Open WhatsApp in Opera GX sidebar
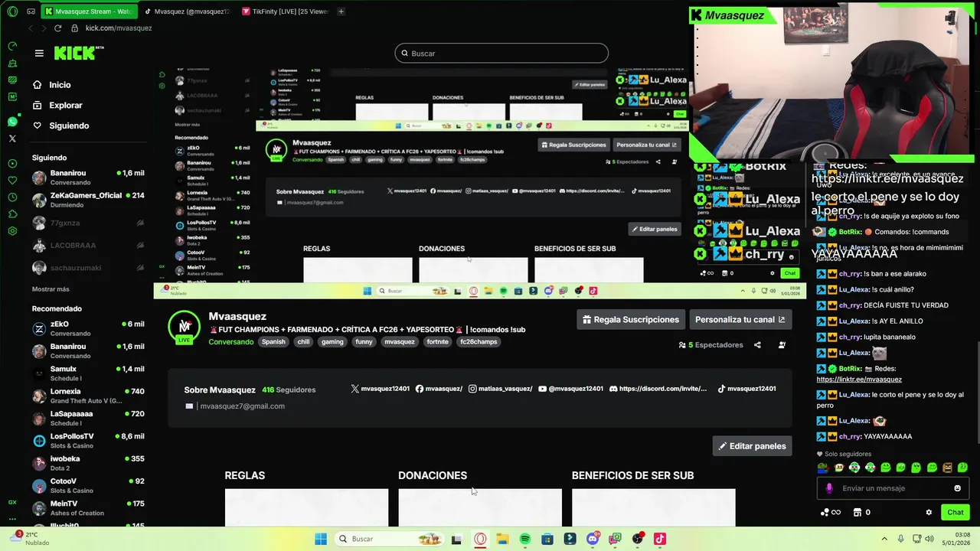The image size is (980, 551). click(12, 122)
